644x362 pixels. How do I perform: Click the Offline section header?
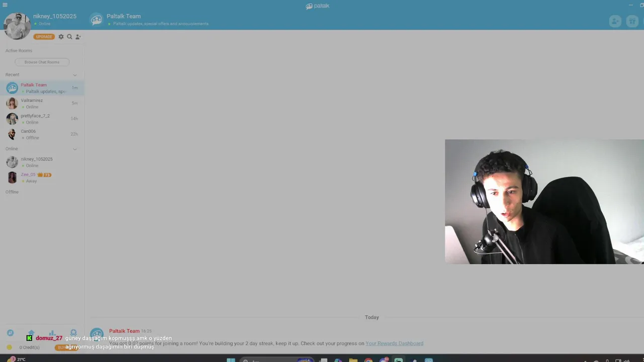click(x=12, y=192)
